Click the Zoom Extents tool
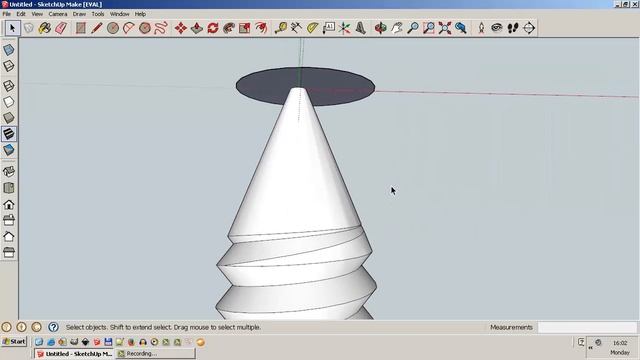640x360 pixels. pos(444,28)
